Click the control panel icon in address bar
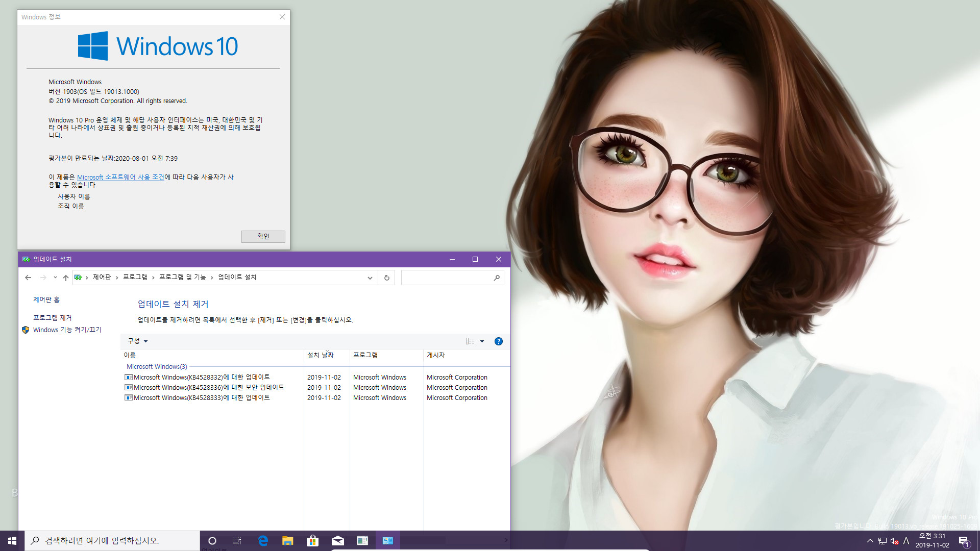Image resolution: width=980 pixels, height=551 pixels. (x=78, y=278)
